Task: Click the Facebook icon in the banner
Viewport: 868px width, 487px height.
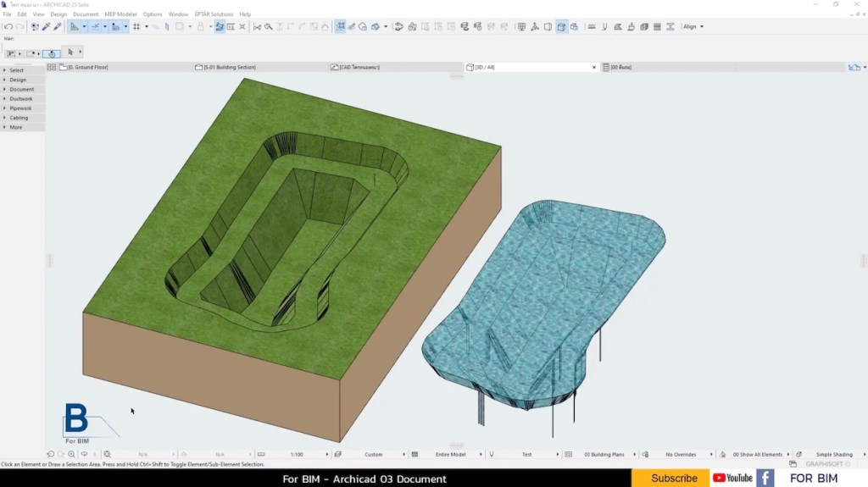Action: 765,478
